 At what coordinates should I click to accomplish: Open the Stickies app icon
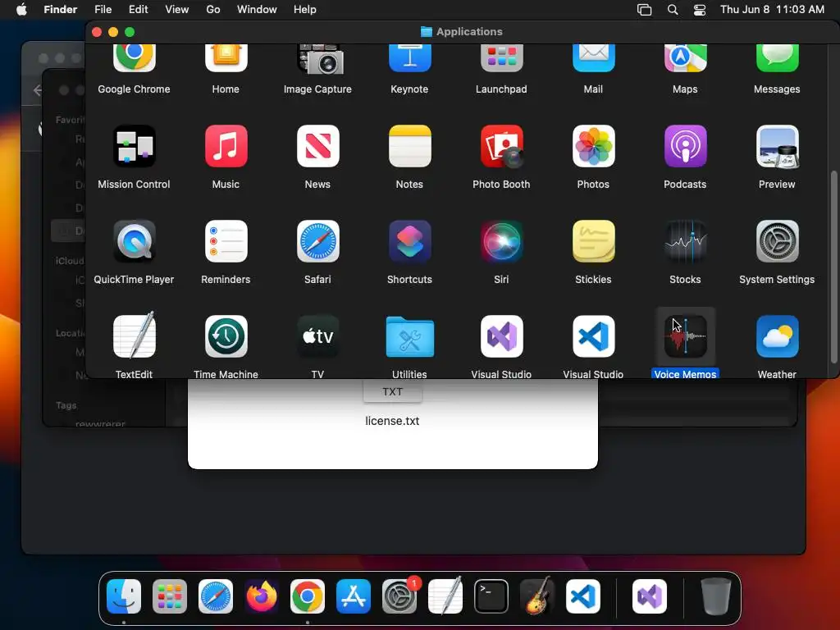(593, 241)
